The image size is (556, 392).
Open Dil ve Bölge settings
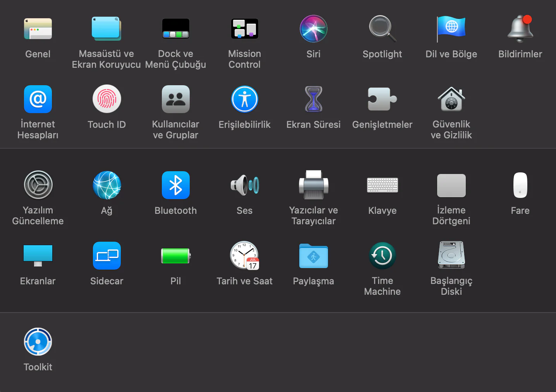pos(451,29)
